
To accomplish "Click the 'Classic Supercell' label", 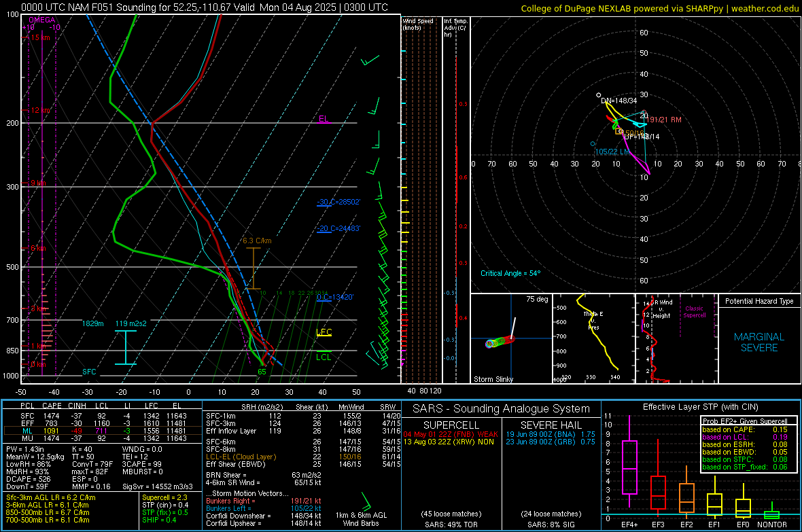I will 695,312.
